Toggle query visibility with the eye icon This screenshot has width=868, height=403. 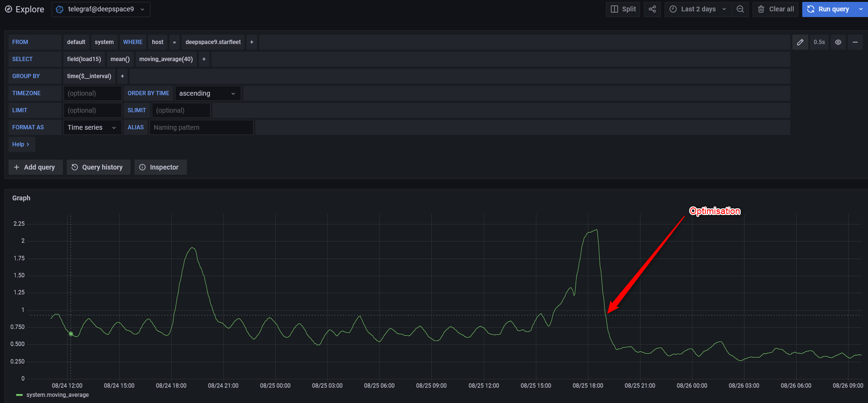(838, 42)
